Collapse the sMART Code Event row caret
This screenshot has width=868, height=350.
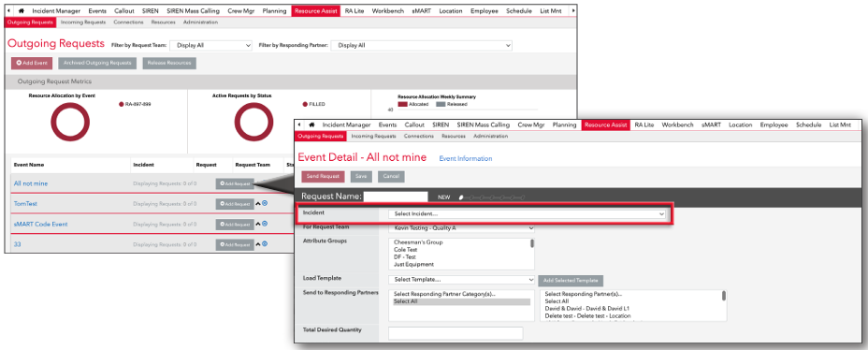pos(257,224)
